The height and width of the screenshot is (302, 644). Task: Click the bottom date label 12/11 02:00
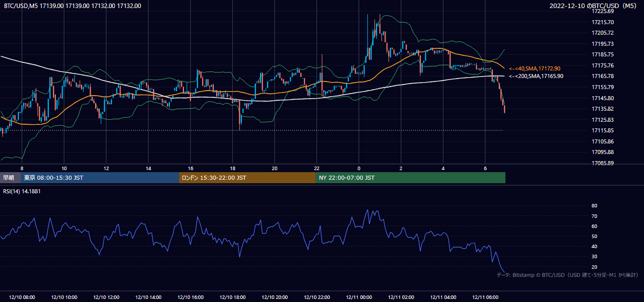click(x=401, y=297)
